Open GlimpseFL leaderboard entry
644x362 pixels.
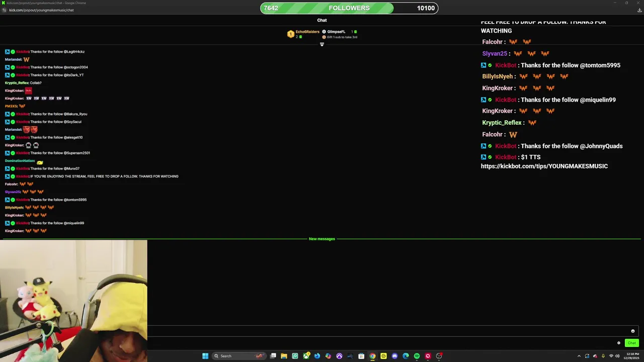336,32
